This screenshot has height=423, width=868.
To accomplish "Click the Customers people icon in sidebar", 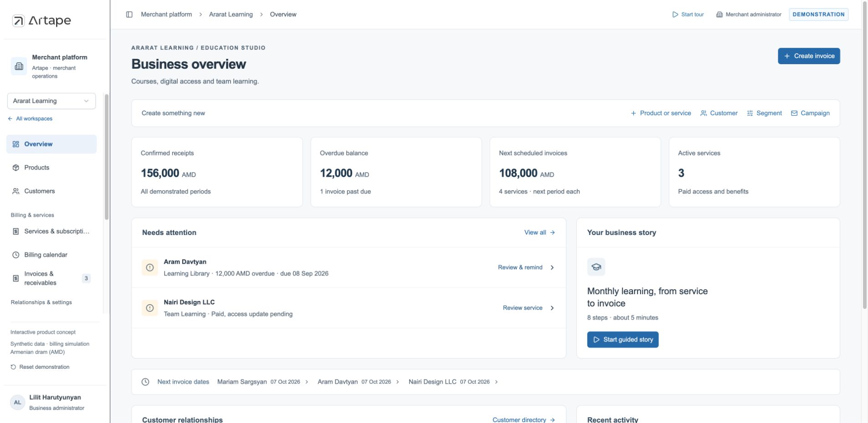I will 16,191.
